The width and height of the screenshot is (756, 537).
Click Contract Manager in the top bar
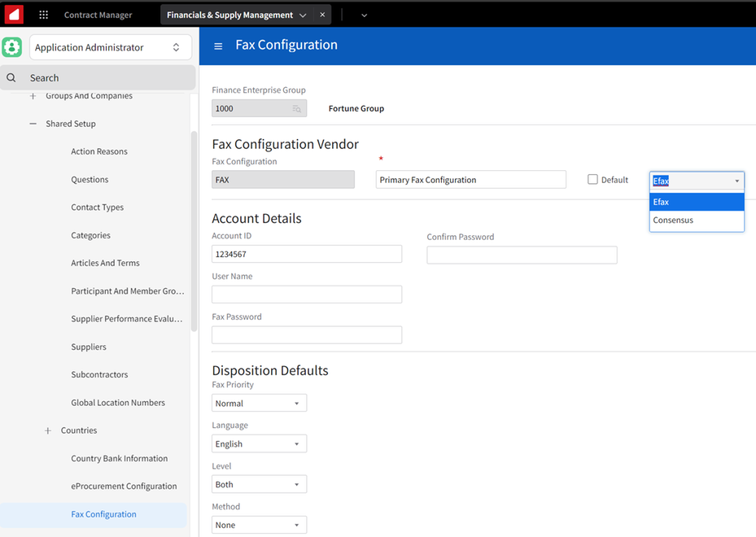click(x=98, y=14)
